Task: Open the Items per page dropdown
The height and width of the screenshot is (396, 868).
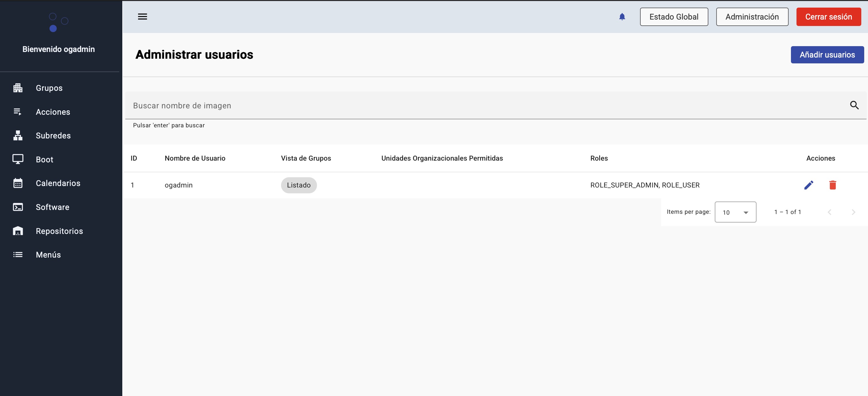Action: 735,212
